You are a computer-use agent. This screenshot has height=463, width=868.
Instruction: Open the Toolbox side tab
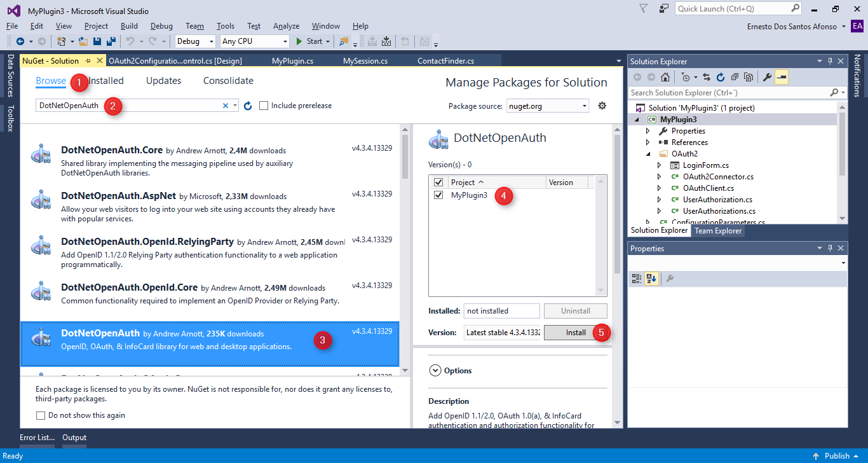[x=10, y=118]
